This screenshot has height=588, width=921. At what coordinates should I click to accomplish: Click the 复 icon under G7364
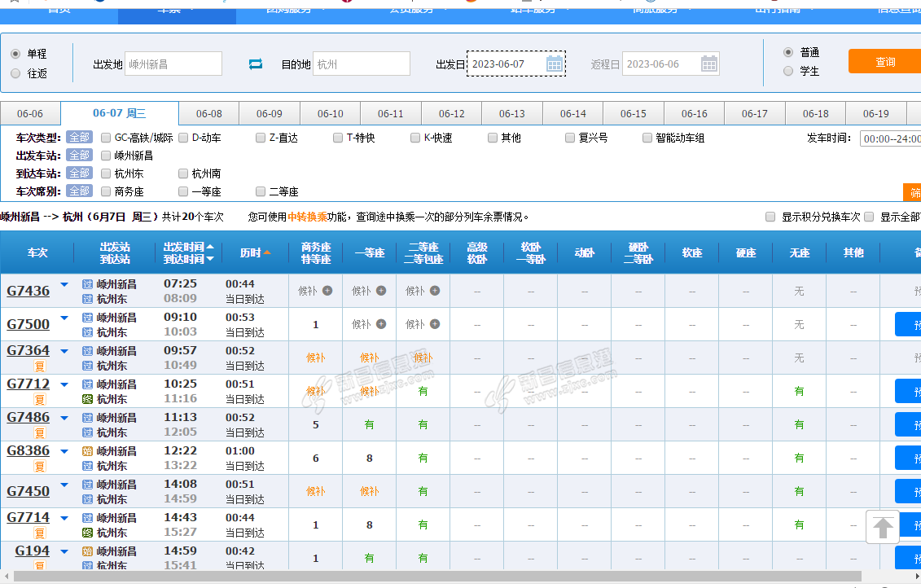click(40, 366)
